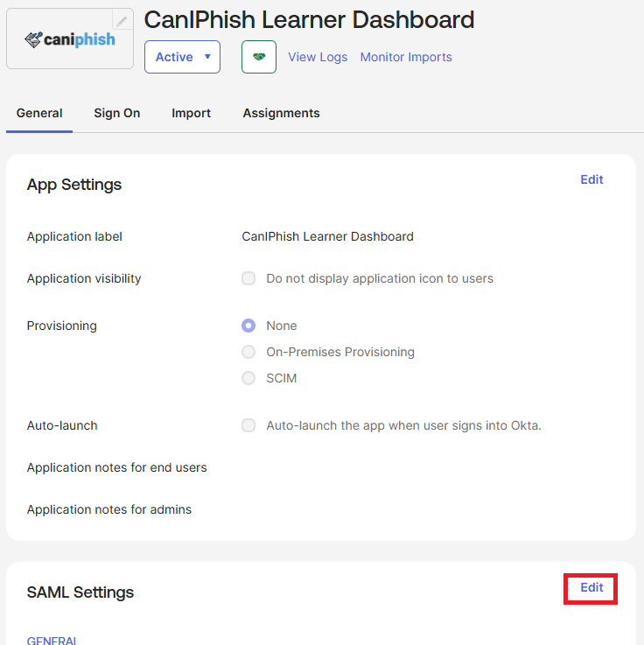Open the Assignments tab

click(281, 113)
